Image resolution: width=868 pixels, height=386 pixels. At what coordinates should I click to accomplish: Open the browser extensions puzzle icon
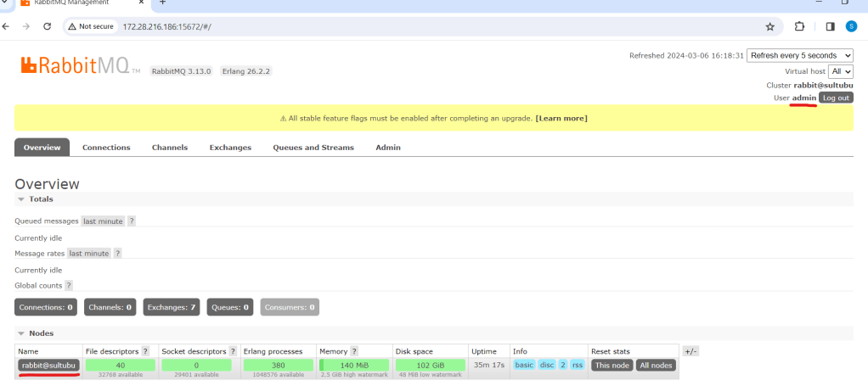pyautogui.click(x=799, y=26)
